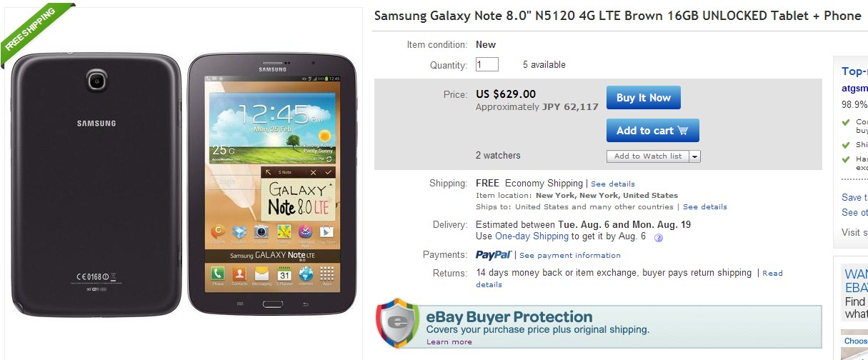Viewport: 868px width, 360px height.
Task: Click the PayPal logo
Action: point(494,255)
